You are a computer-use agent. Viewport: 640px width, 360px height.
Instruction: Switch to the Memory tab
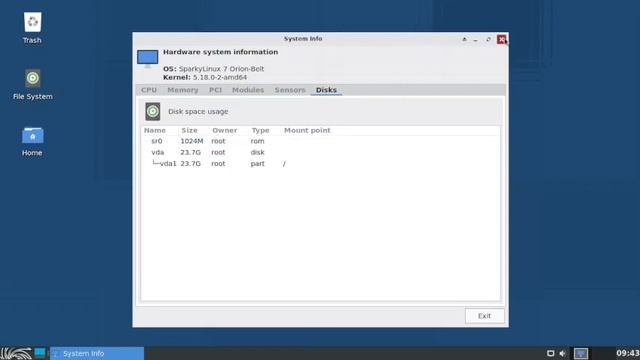182,90
